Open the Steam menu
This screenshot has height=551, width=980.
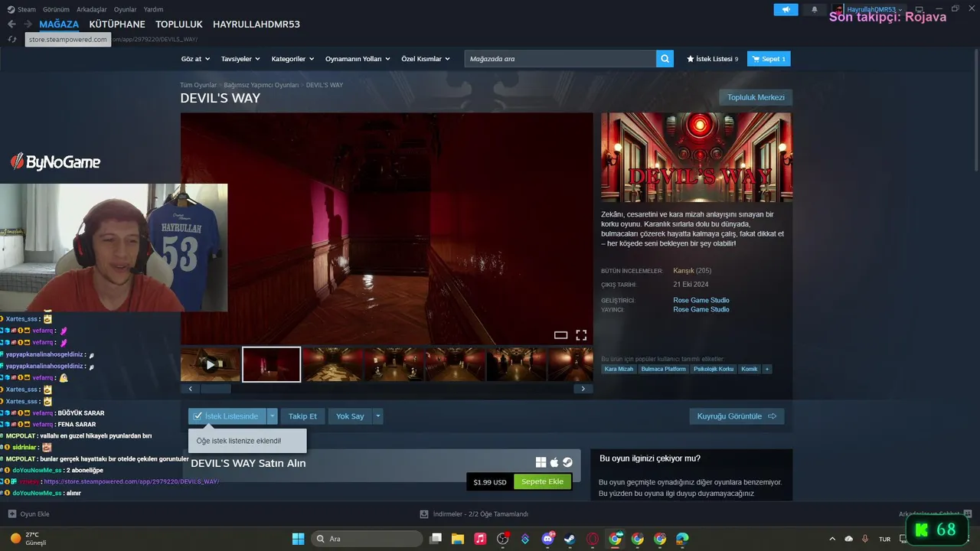tap(22, 9)
